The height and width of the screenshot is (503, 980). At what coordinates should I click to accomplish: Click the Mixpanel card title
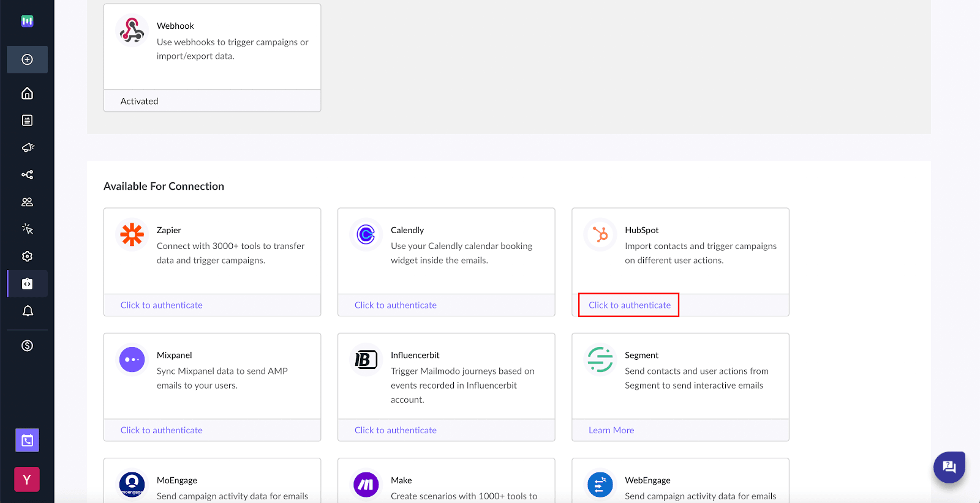(175, 355)
